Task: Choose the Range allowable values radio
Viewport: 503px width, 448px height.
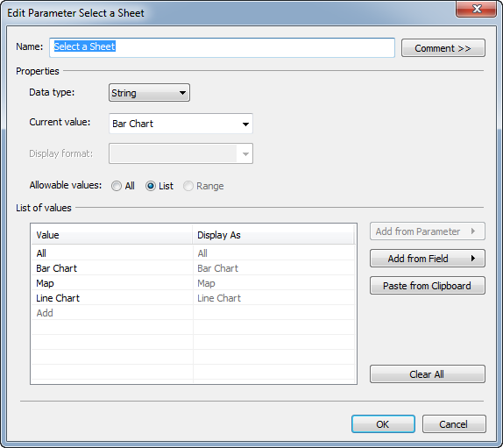Action: [188, 186]
